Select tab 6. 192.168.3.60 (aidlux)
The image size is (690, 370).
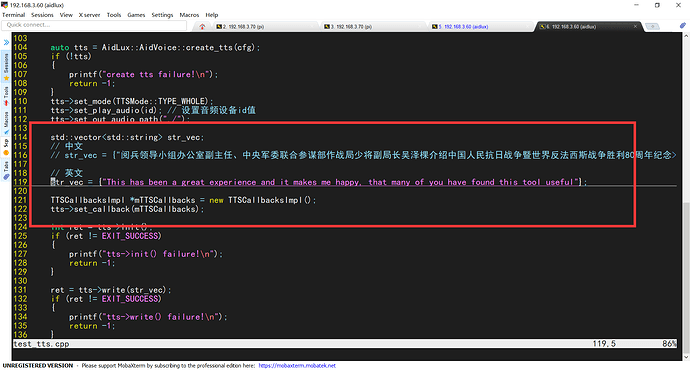(x=589, y=27)
